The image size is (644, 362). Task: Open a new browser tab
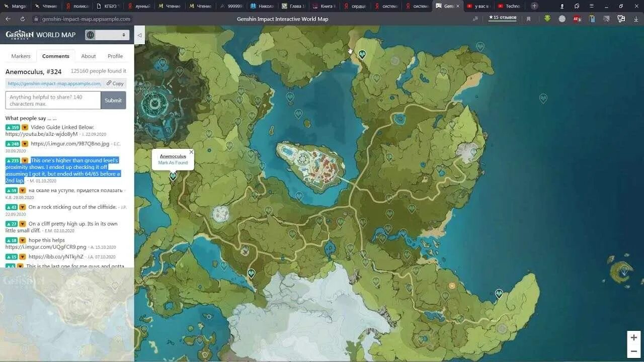534,6
